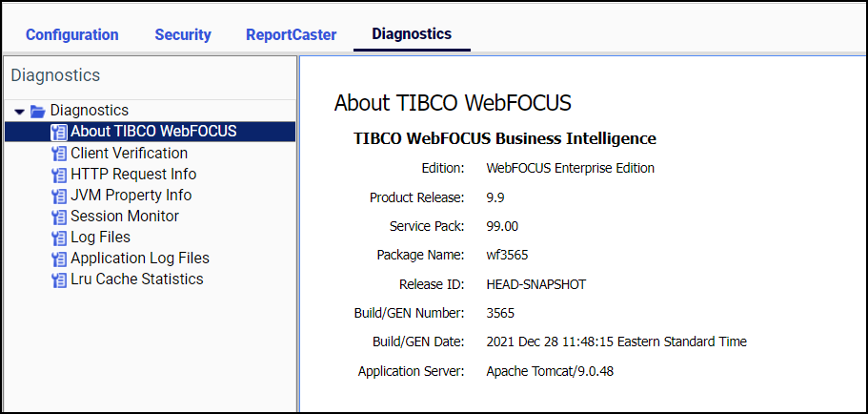Open the Log Files entry
Viewport: 868px width, 414px height.
(101, 238)
